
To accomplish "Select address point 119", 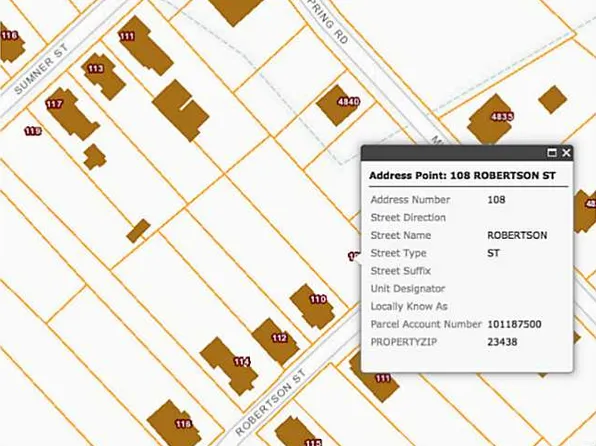I will 33,131.
